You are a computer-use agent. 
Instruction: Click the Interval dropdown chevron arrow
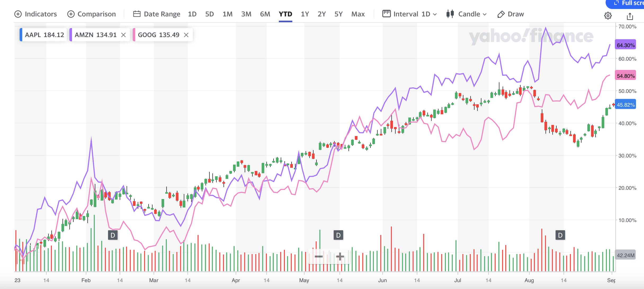(435, 14)
